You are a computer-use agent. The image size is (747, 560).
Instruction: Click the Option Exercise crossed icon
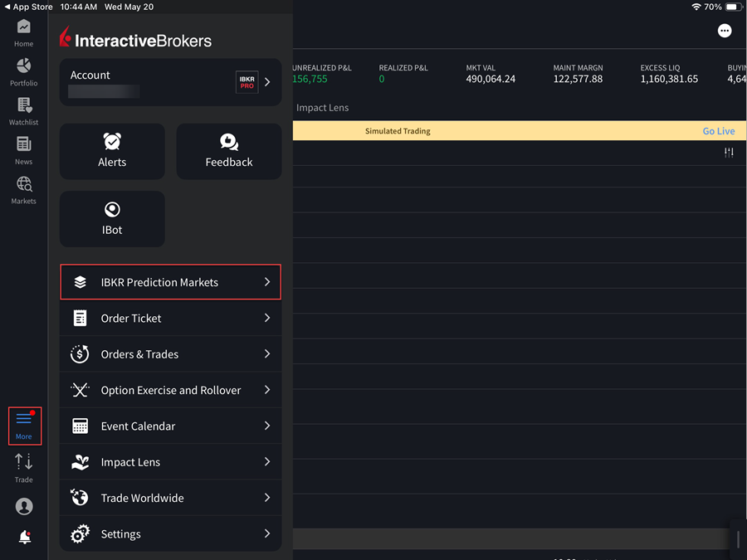pyautogui.click(x=80, y=390)
